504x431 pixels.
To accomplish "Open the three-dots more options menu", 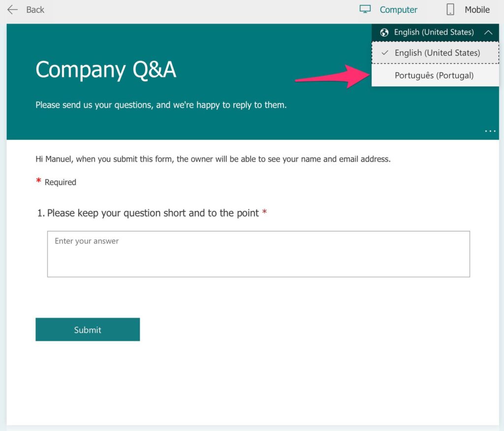I will point(490,131).
